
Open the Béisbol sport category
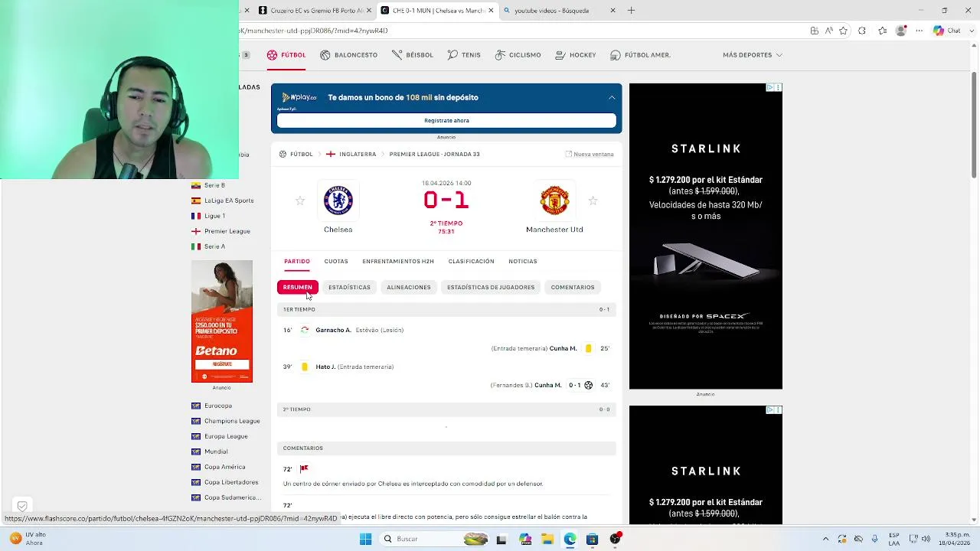tap(413, 55)
